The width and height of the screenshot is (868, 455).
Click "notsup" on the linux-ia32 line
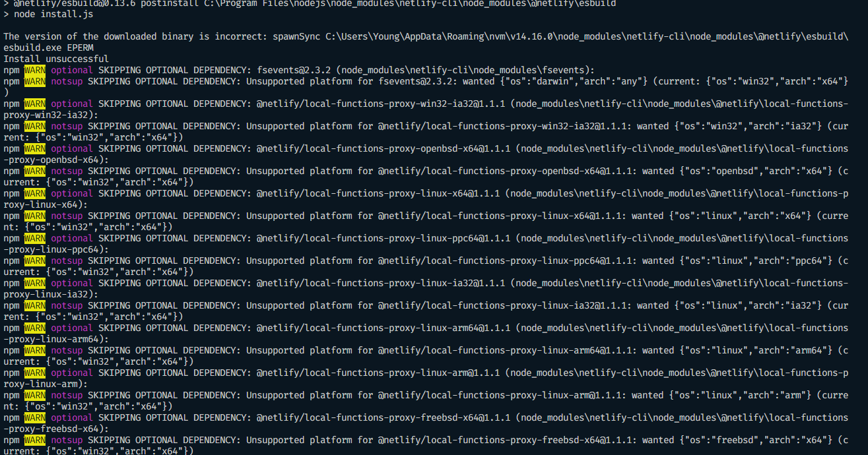[67, 305]
